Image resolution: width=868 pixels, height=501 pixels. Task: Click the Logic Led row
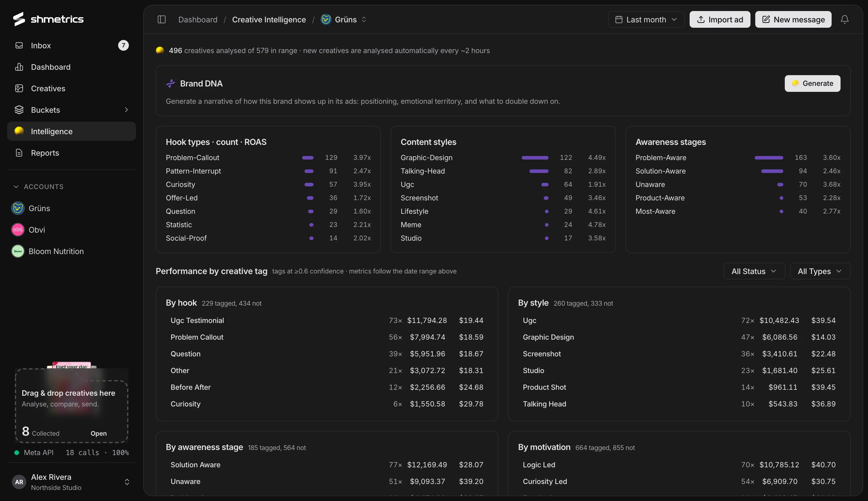click(x=679, y=465)
